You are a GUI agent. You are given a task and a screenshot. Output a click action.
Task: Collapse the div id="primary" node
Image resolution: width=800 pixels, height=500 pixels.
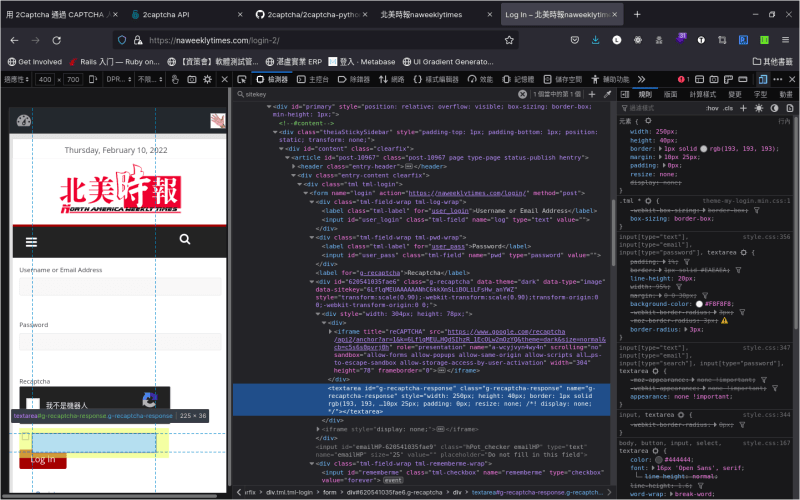[269, 107]
